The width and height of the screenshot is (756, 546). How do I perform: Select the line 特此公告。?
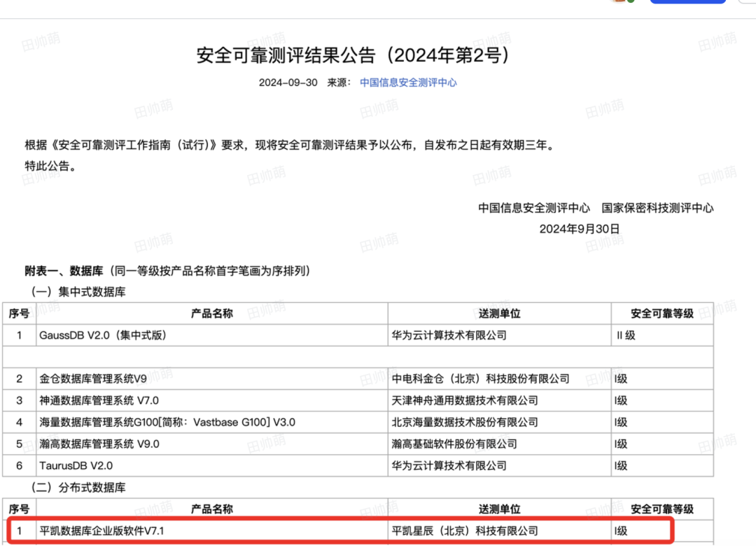click(x=50, y=167)
